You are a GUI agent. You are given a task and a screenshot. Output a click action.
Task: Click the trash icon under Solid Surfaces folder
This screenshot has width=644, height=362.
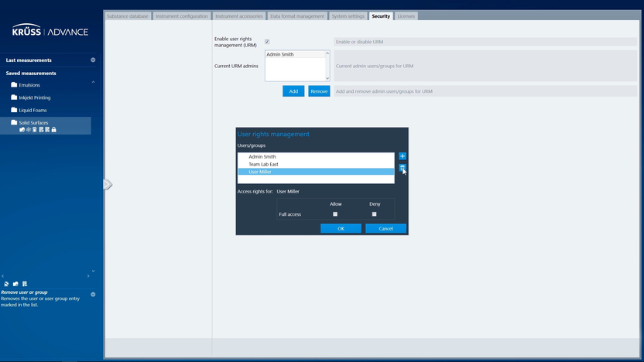[35, 130]
